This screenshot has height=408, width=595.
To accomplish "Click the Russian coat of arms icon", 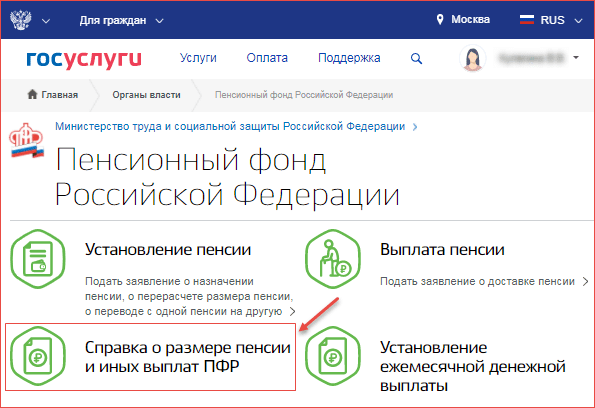I will coord(20,20).
